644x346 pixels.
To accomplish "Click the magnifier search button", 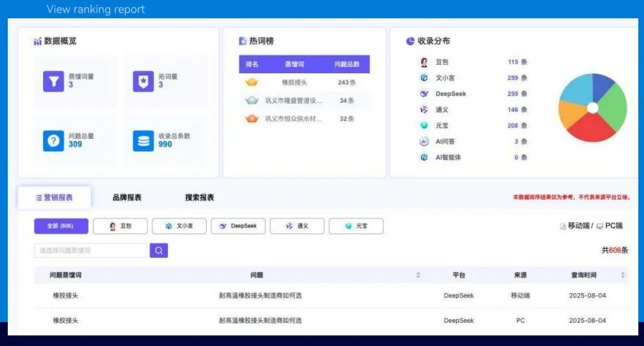I will pyautogui.click(x=159, y=250).
